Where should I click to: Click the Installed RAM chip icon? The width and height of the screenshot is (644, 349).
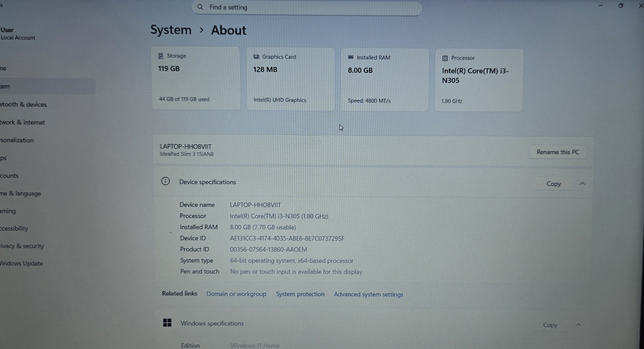[x=351, y=57]
